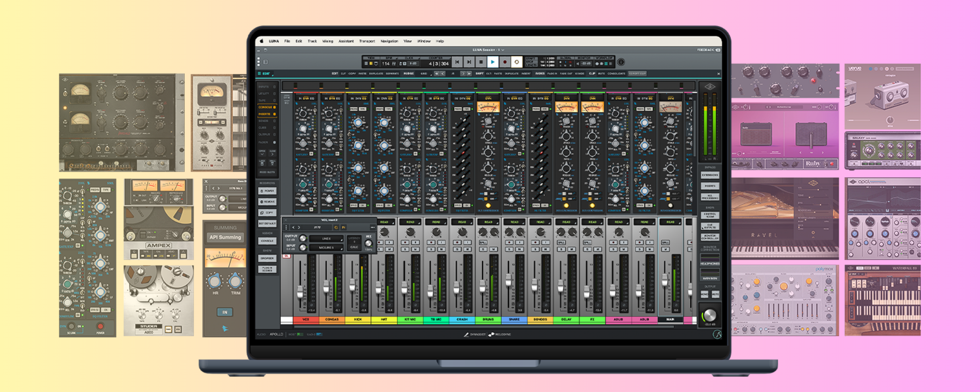Click the Return to Start transport button
This screenshot has width=980, height=392.
457,62
